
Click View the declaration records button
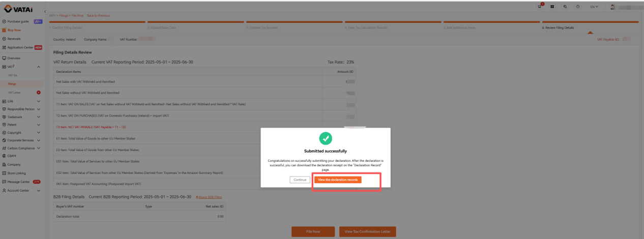point(338,180)
